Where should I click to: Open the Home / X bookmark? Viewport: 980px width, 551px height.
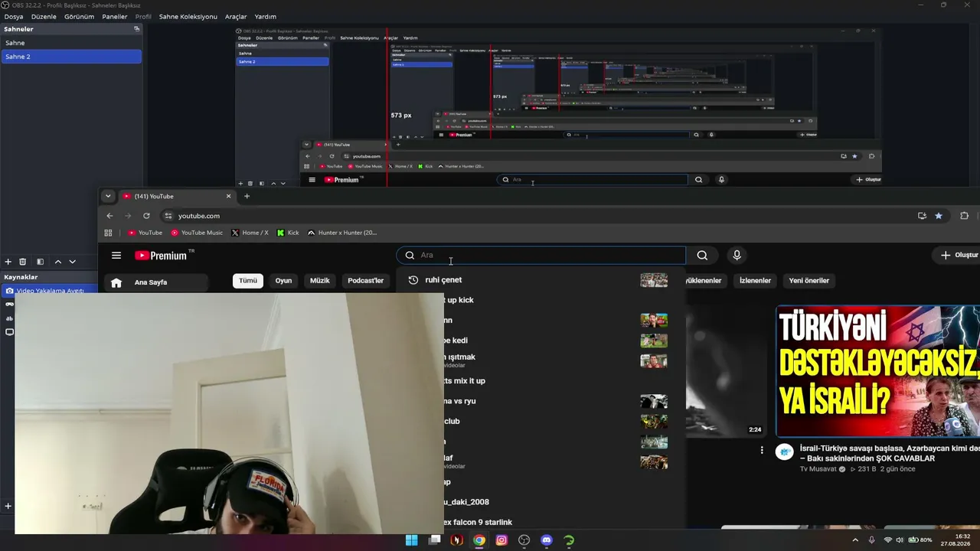250,233
